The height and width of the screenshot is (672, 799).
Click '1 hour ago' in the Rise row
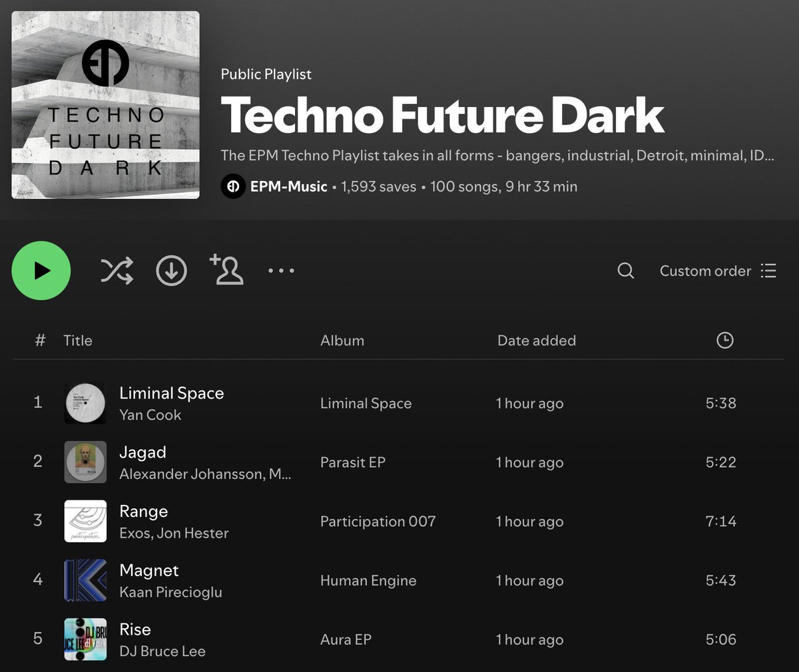coord(530,640)
